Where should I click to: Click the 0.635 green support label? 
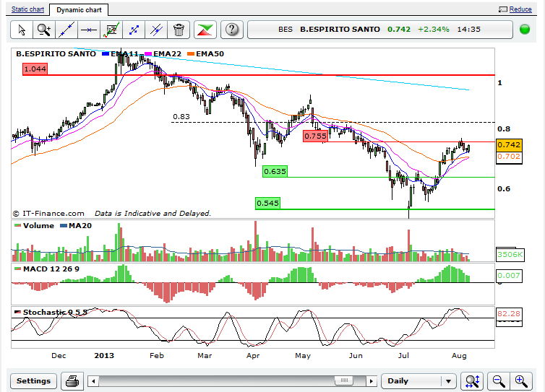tap(275, 172)
